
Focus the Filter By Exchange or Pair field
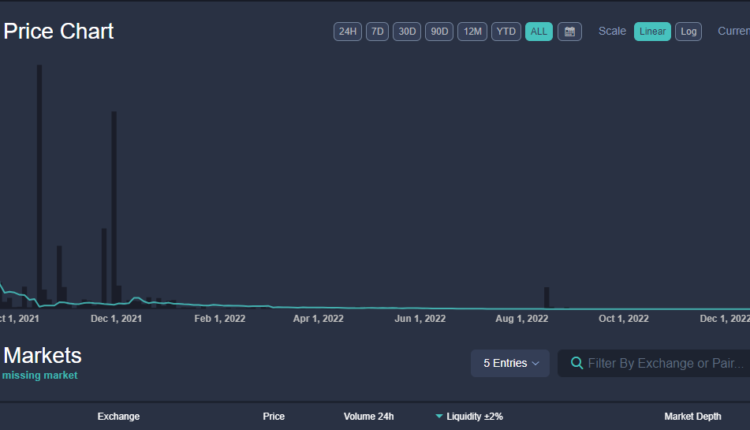[x=665, y=363]
